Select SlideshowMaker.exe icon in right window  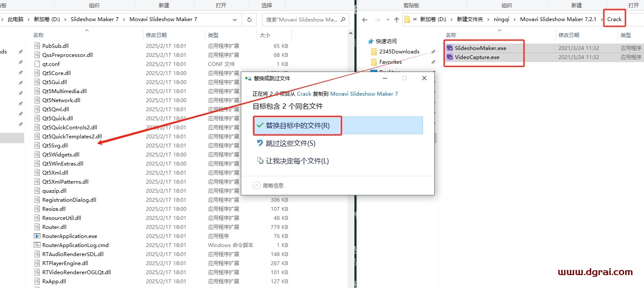point(450,48)
